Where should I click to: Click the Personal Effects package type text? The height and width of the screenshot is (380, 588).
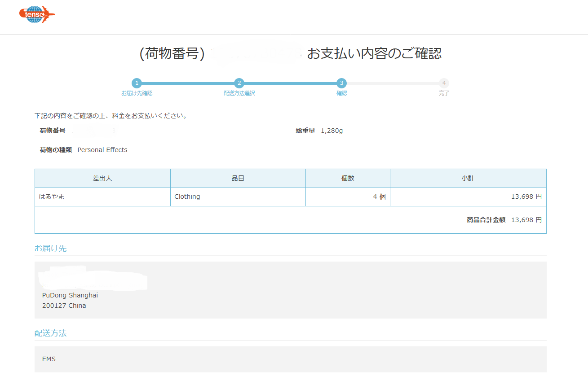click(102, 150)
